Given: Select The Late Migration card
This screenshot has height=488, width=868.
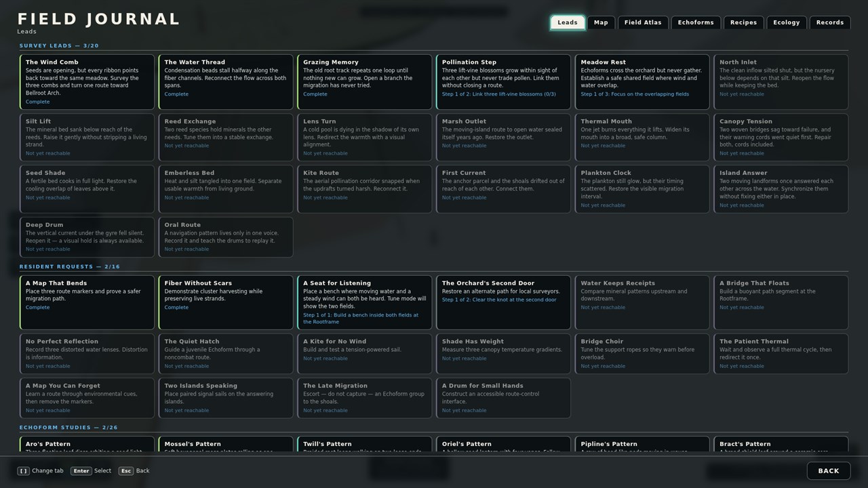Looking at the screenshot, I should coord(365,398).
